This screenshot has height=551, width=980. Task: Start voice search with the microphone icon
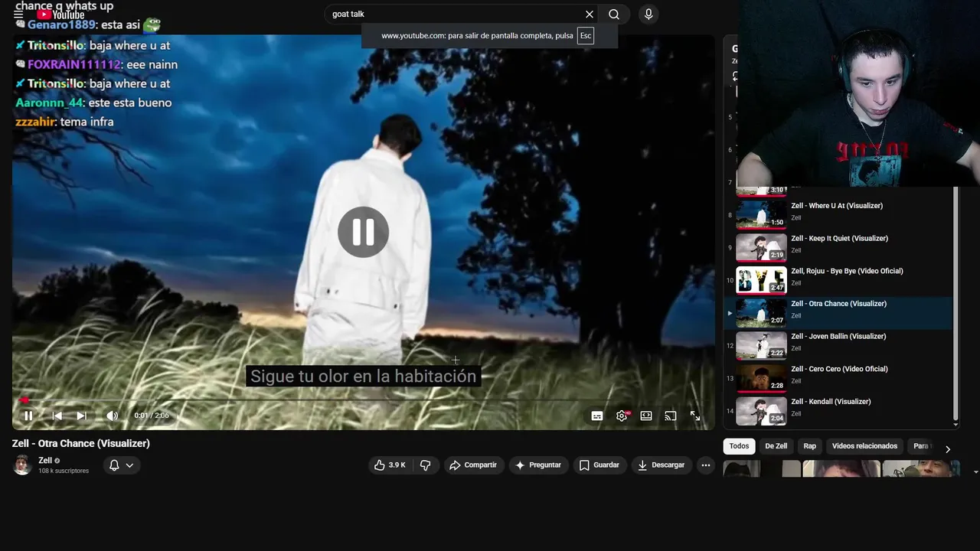pos(648,14)
